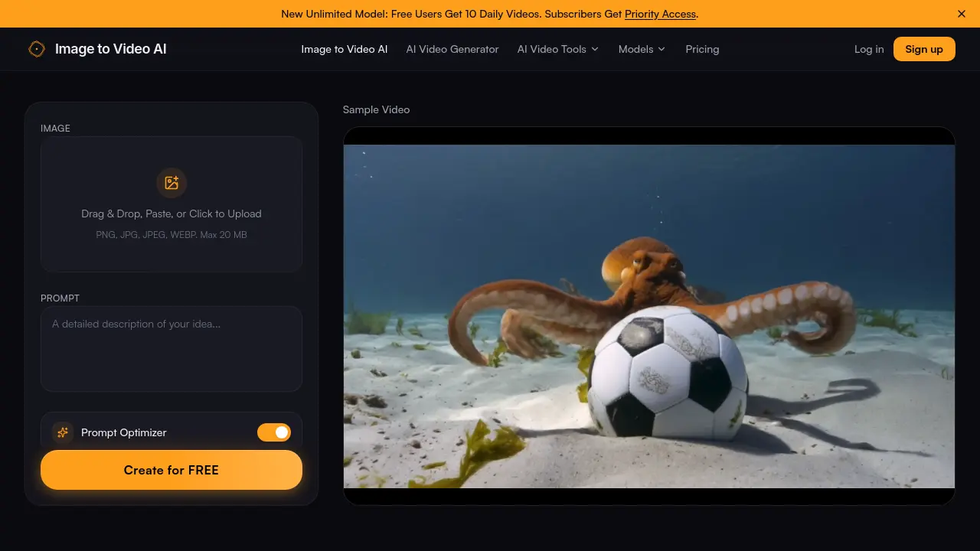Click the PROMPT section label
Image resolution: width=980 pixels, height=551 pixels.
60,298
